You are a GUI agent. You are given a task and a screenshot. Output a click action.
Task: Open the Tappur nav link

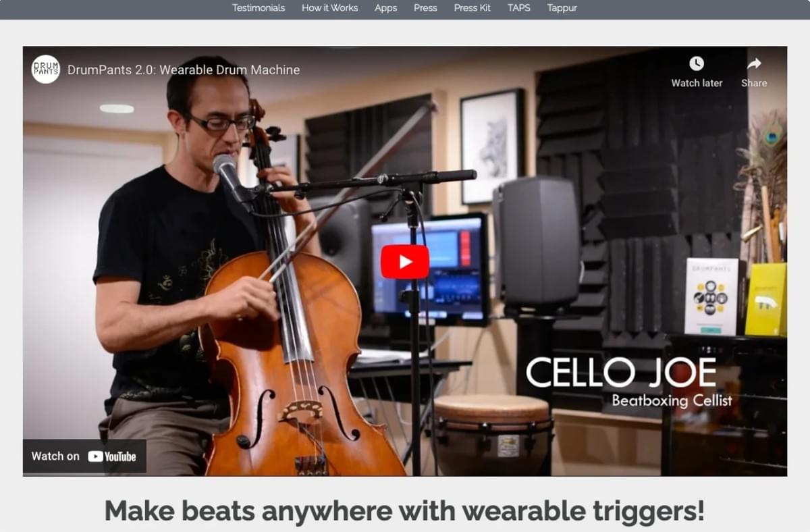click(562, 8)
